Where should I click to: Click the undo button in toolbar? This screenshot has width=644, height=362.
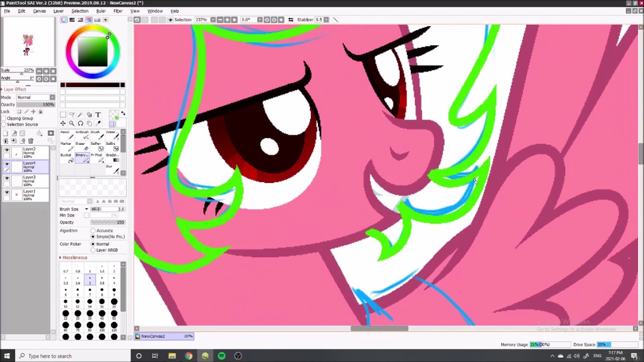137,20
